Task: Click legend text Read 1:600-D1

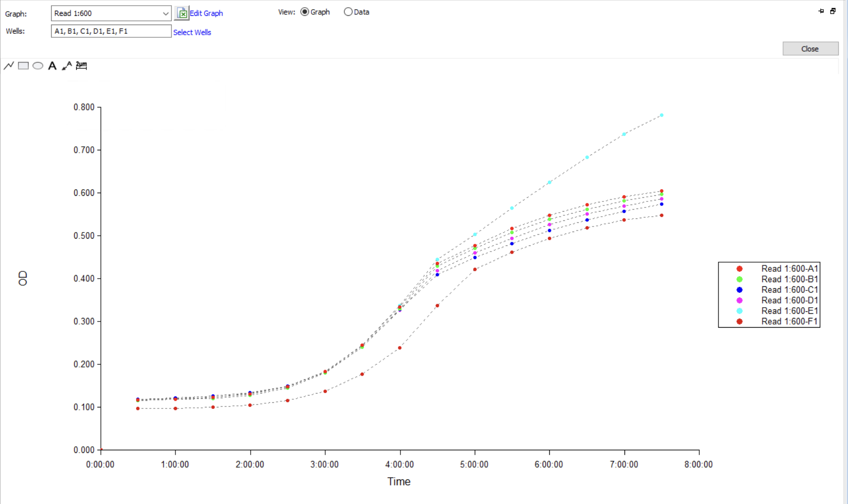Action: click(790, 301)
